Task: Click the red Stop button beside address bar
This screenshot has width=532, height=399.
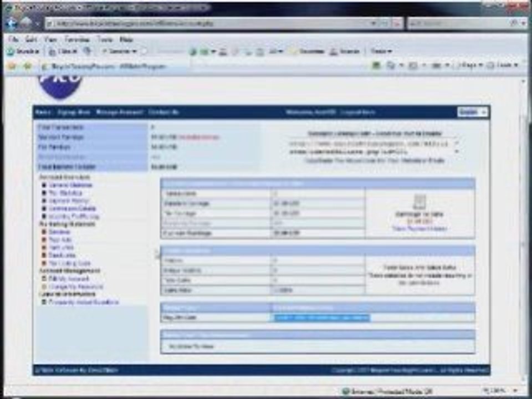Action: coord(396,23)
